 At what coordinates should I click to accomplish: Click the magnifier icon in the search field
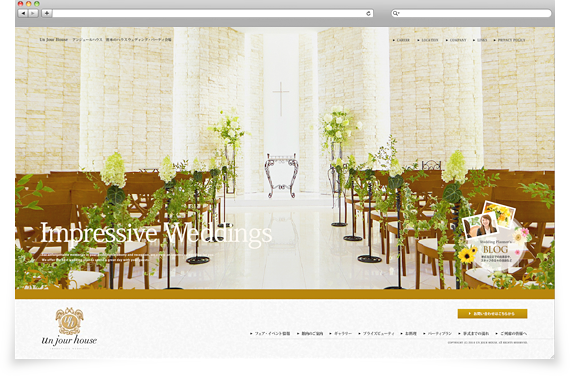coord(396,13)
